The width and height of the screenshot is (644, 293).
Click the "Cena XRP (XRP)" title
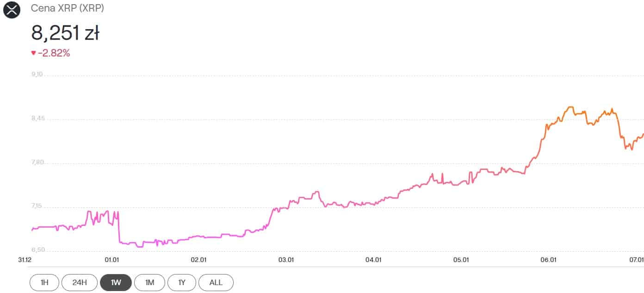pyautogui.click(x=67, y=8)
